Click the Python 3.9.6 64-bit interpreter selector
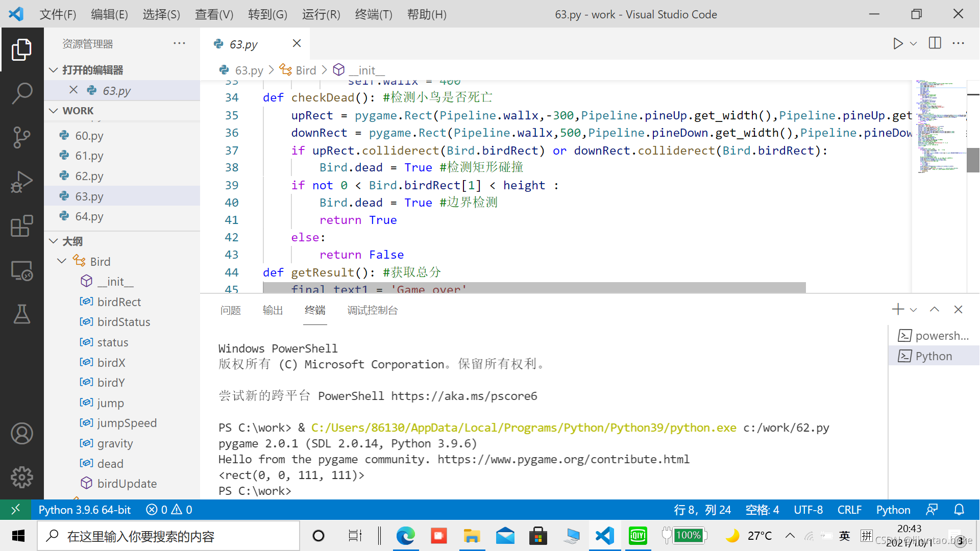 [85, 510]
